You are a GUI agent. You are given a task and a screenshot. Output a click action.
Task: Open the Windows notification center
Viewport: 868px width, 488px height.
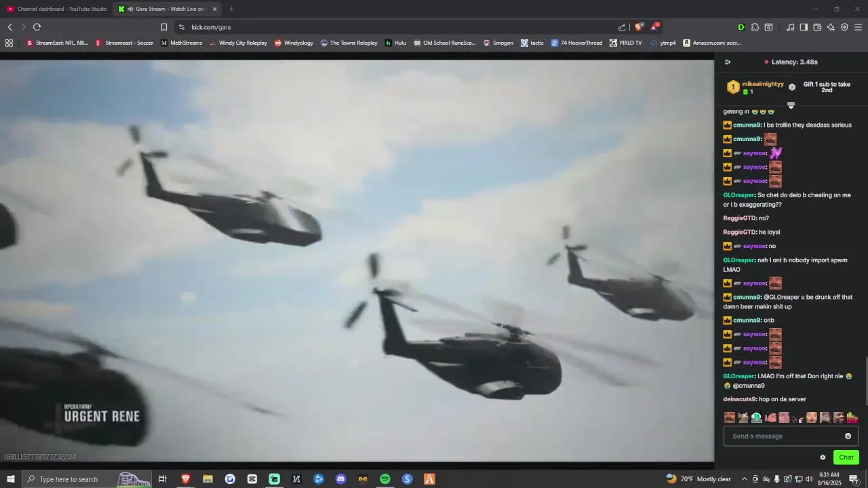(x=854, y=479)
